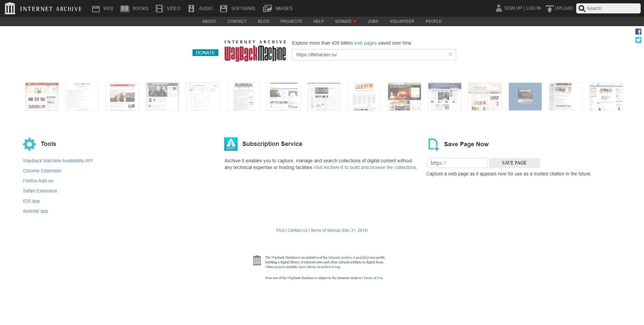Viewport: 644px width, 325px height.
Task: Click the SIGN UP link
Action: click(513, 8)
